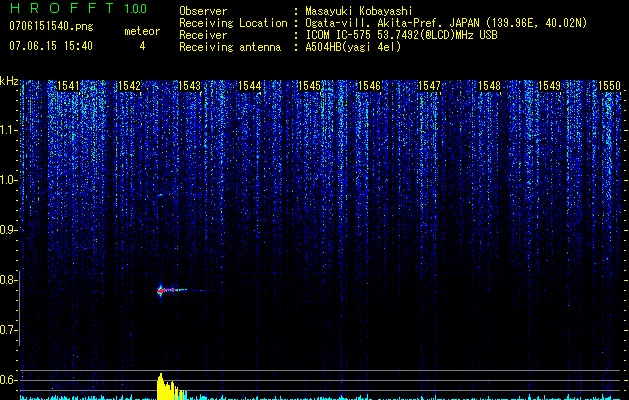Click the 1541 time marker

point(69,85)
